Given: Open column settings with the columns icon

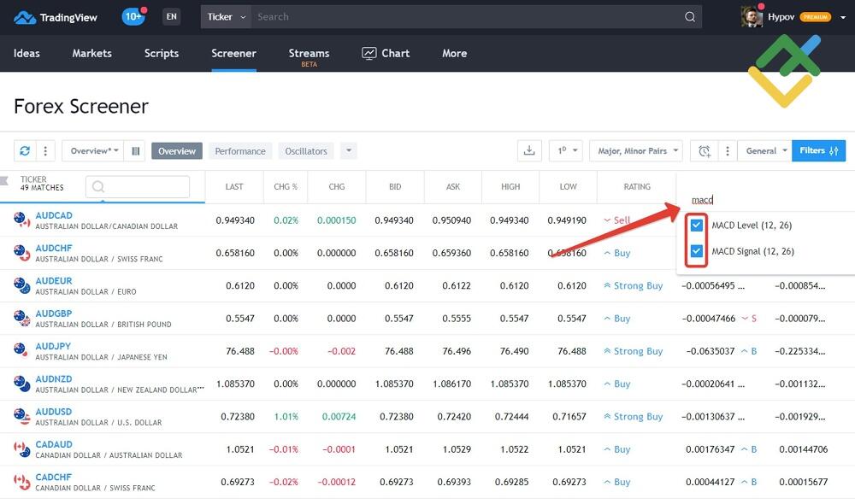Looking at the screenshot, I should tap(135, 150).
